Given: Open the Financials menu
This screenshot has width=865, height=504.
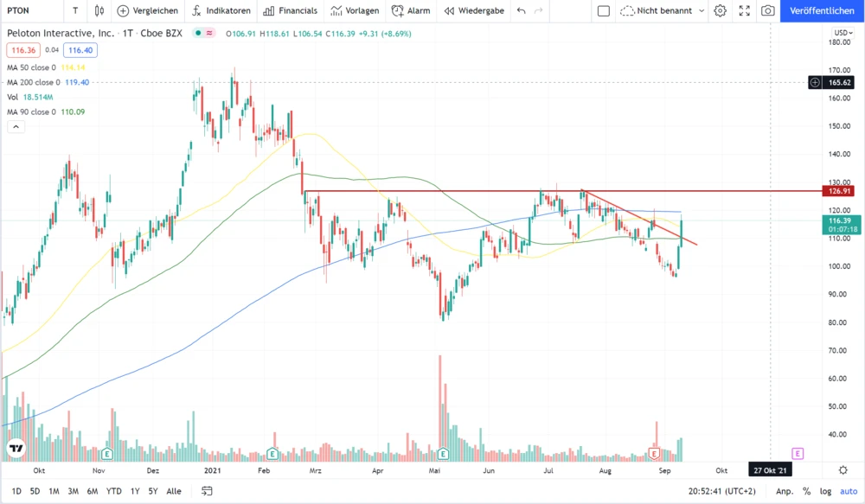Looking at the screenshot, I should (x=290, y=10).
